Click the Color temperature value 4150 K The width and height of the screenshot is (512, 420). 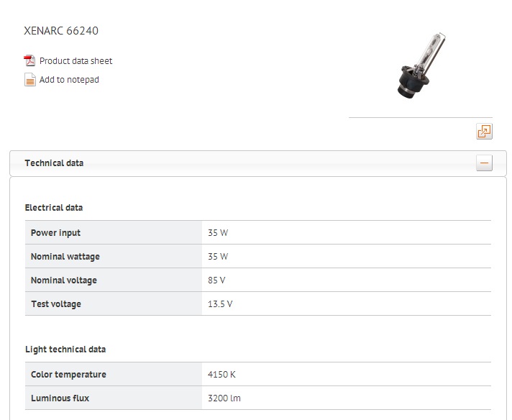(x=221, y=374)
